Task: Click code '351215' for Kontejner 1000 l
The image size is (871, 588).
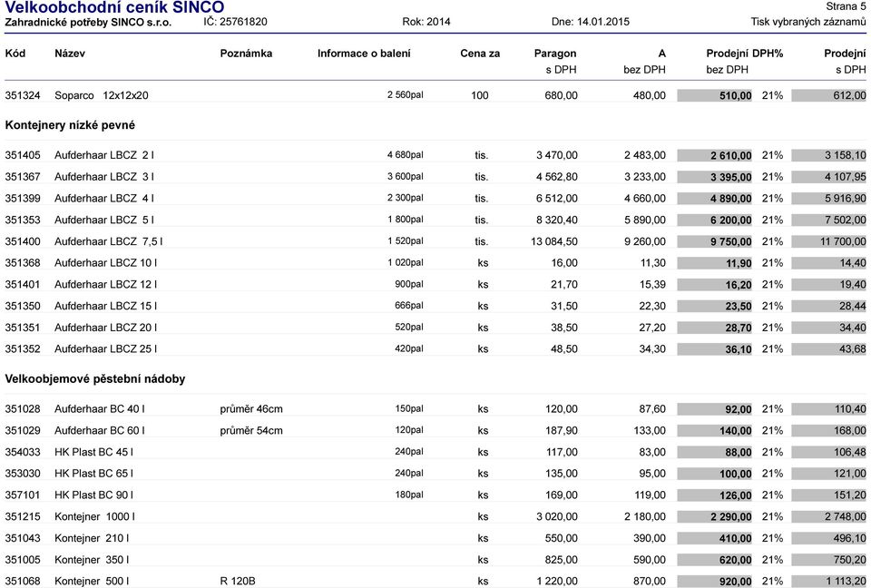Action: point(23,517)
